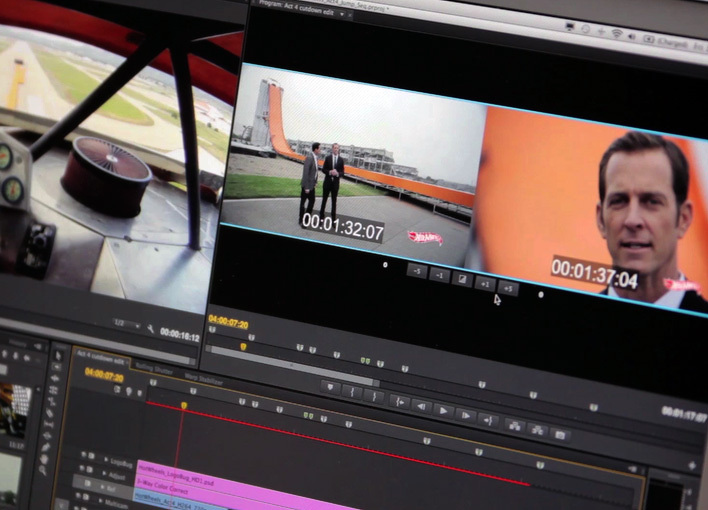Click the Go to In point button
The image size is (708, 510).
tap(400, 402)
